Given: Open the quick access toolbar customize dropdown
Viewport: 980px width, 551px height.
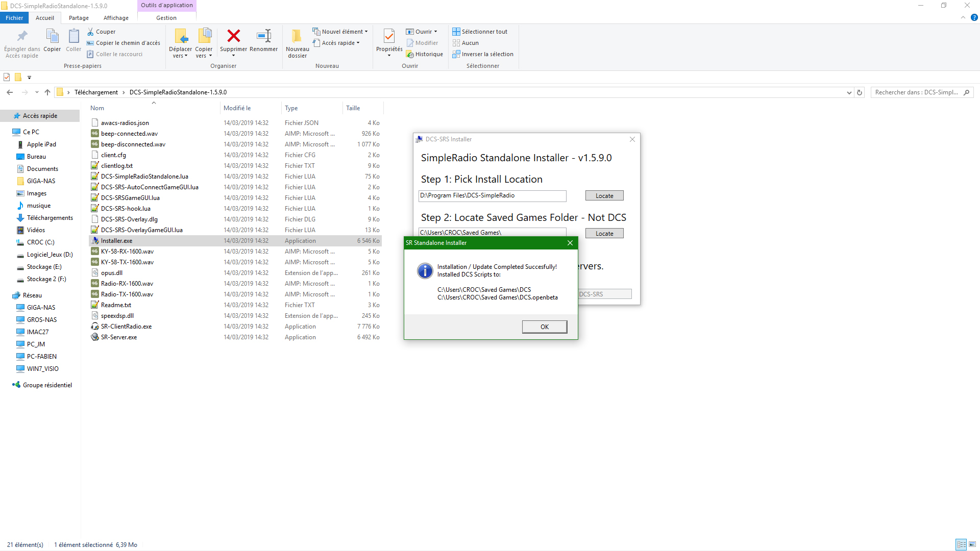Looking at the screenshot, I should [x=29, y=78].
